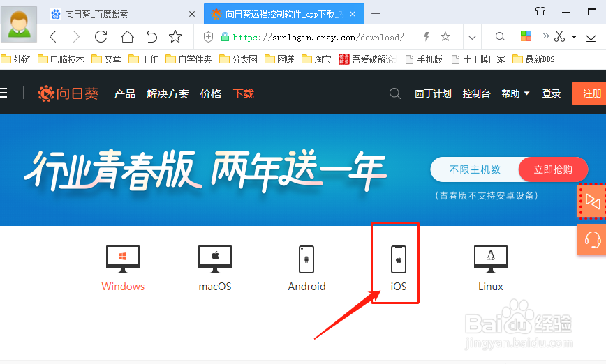The width and height of the screenshot is (606, 364).
Task: Open the 吾爱破解论 bookmark
Action: [367, 59]
